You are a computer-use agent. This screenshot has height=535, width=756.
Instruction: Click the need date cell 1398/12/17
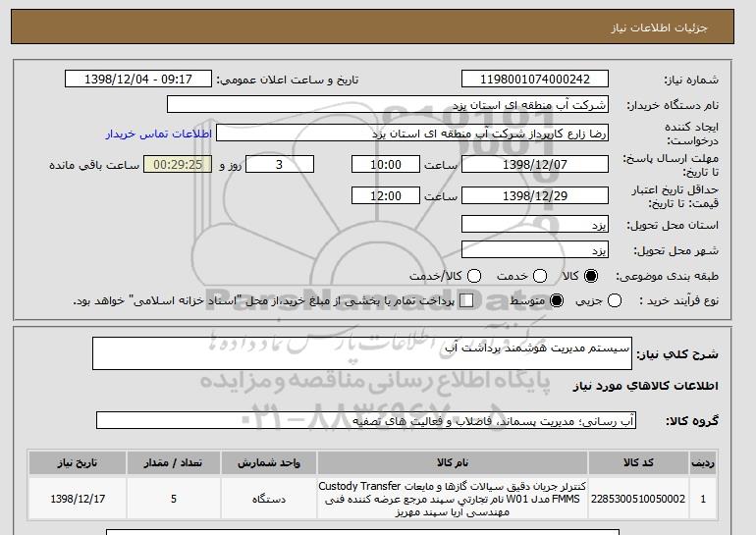[78, 499]
